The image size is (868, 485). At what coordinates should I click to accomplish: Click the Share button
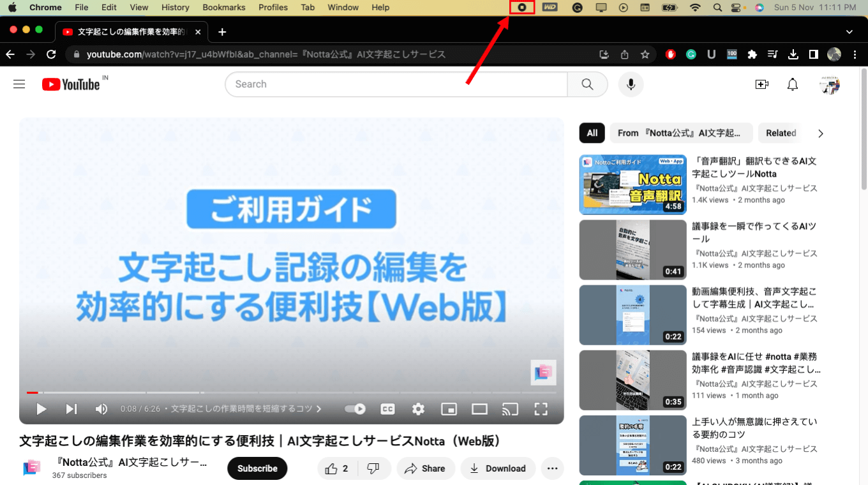(426, 468)
